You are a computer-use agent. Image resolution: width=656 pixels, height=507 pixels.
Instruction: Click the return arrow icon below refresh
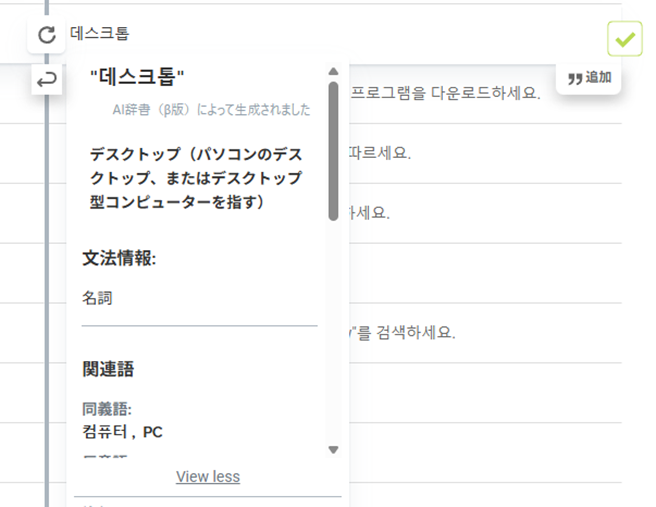[x=46, y=79]
